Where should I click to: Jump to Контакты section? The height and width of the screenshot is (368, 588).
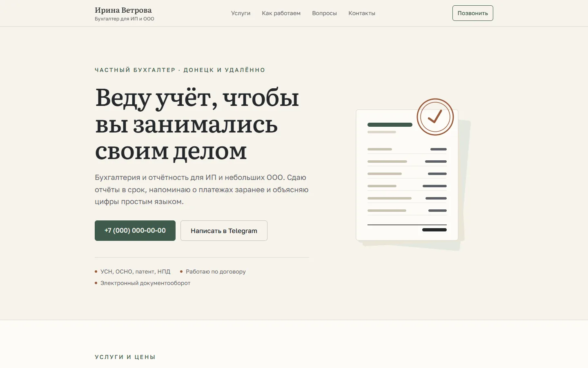click(362, 13)
